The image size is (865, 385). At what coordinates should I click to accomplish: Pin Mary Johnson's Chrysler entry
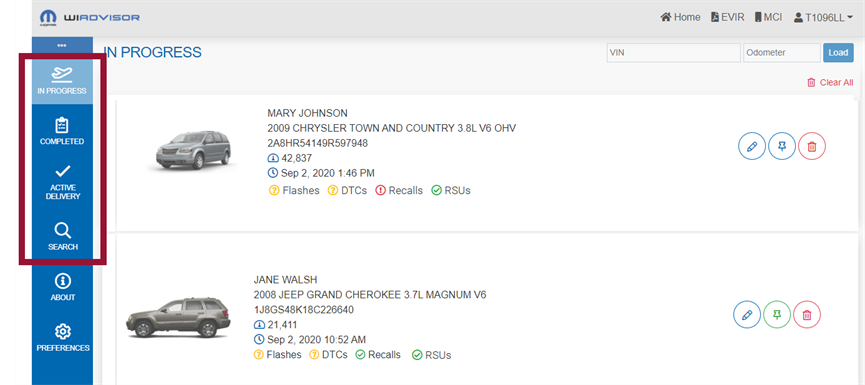point(782,146)
